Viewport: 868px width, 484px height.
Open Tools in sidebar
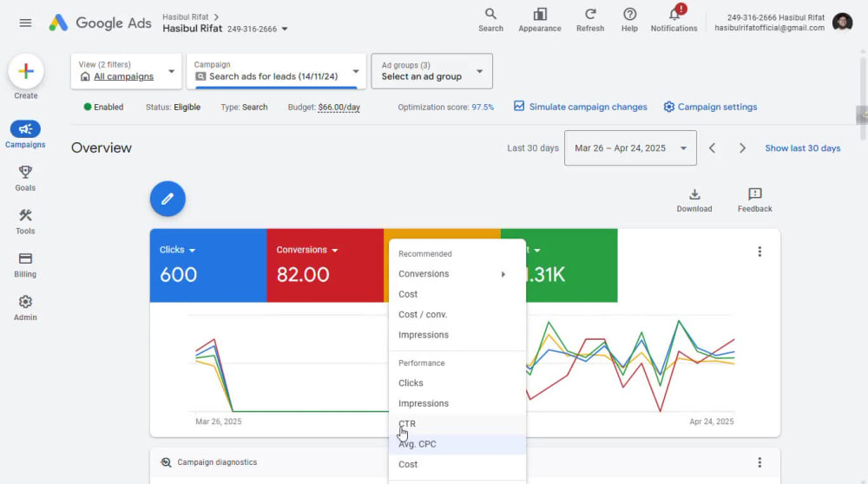click(x=25, y=221)
